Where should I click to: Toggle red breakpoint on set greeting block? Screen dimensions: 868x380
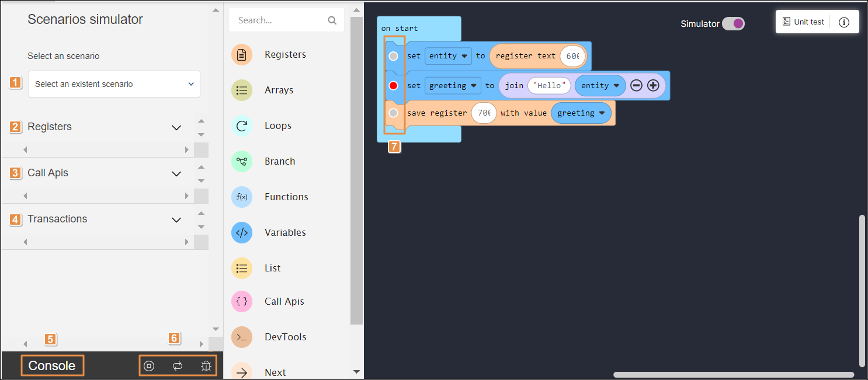click(393, 86)
